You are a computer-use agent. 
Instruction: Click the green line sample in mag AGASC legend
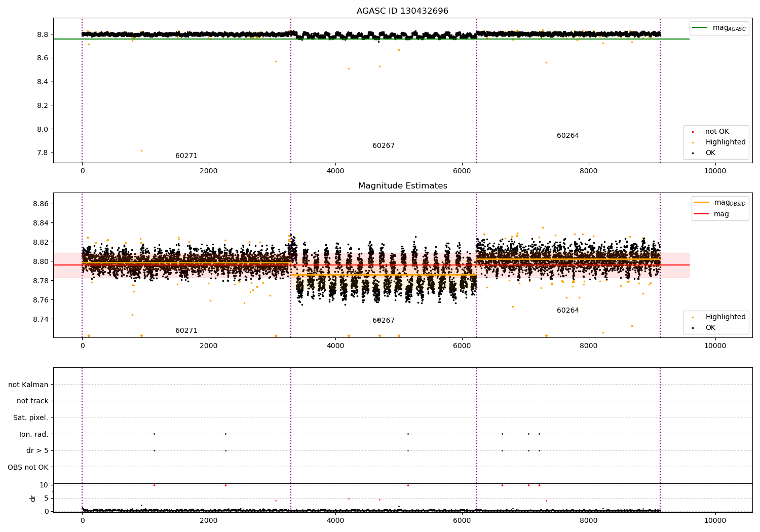tap(701, 28)
